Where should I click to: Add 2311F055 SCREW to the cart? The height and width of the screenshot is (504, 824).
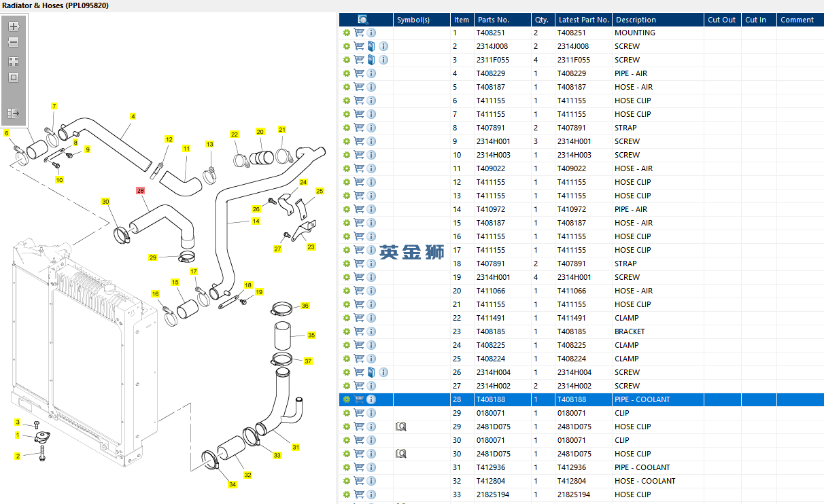pos(359,60)
